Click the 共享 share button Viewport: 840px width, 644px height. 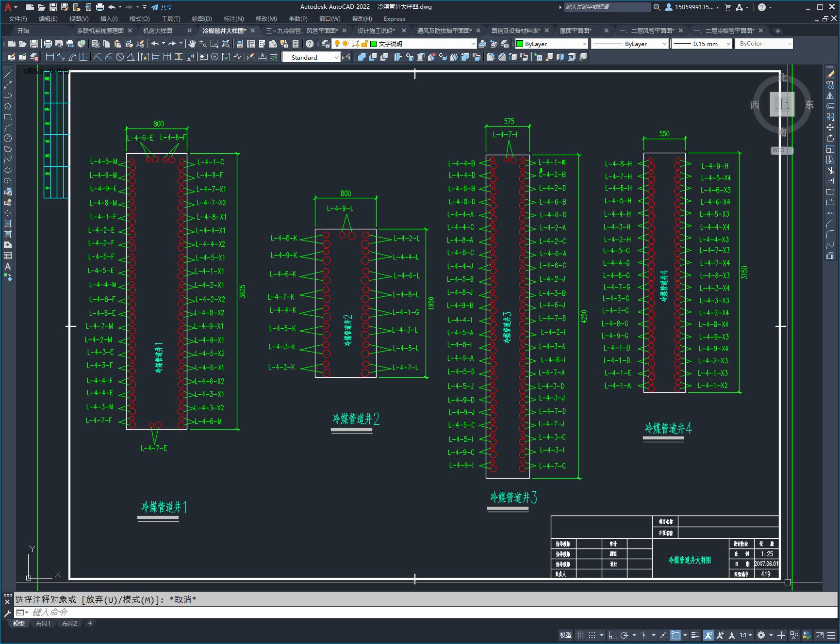tap(162, 7)
